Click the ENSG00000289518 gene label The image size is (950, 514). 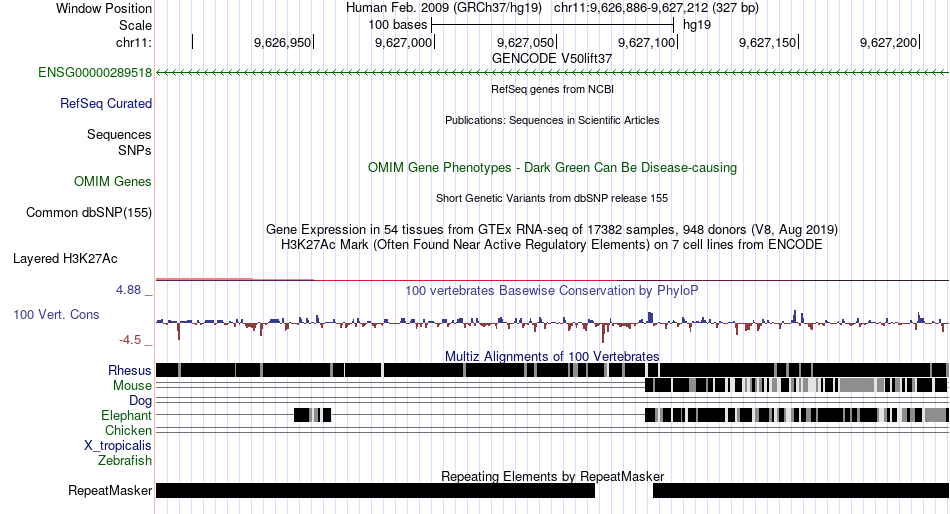[x=95, y=73]
